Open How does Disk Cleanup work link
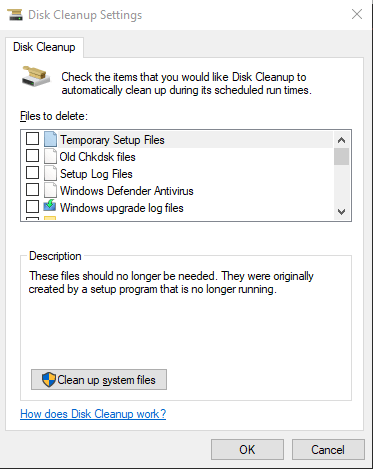The width and height of the screenshot is (373, 469). click(x=93, y=414)
